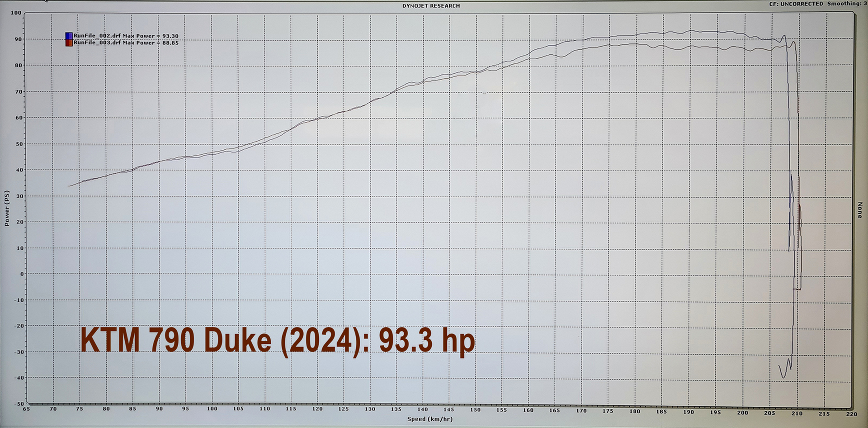This screenshot has height=428, width=868.
Task: Click the 65 value on the speed axis
Action: point(26,409)
